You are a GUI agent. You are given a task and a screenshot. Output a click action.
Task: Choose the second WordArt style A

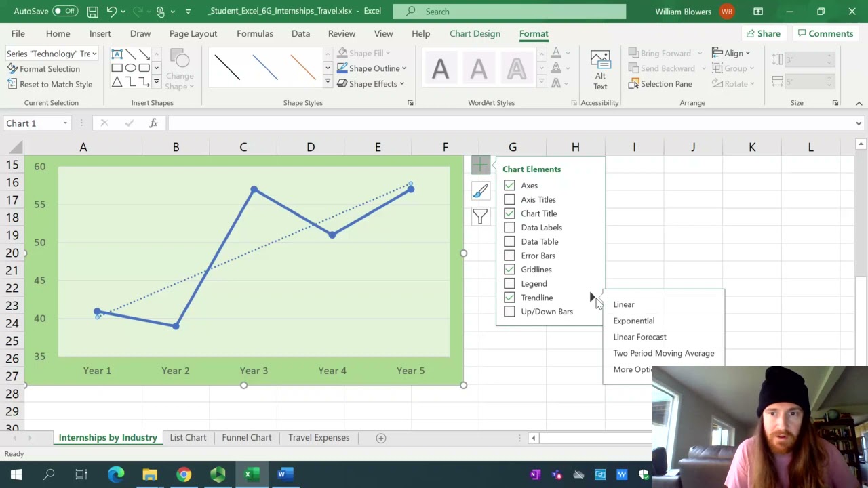[479, 68]
